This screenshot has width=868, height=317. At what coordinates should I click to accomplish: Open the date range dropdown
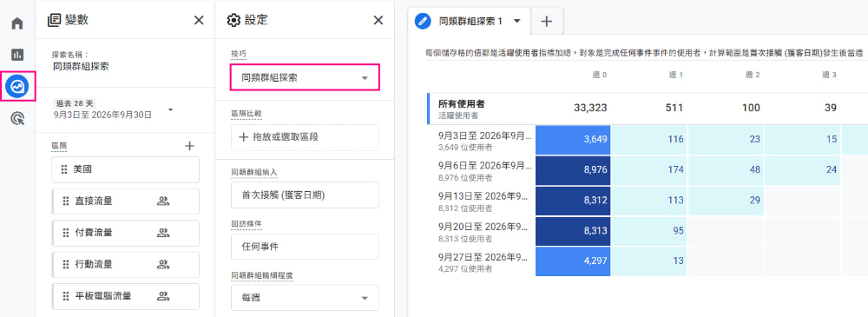pos(170,109)
